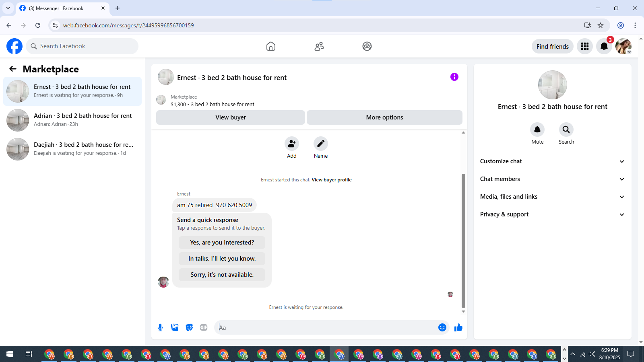Send quick reply 'Sorry, it's not available.'

tap(222, 275)
